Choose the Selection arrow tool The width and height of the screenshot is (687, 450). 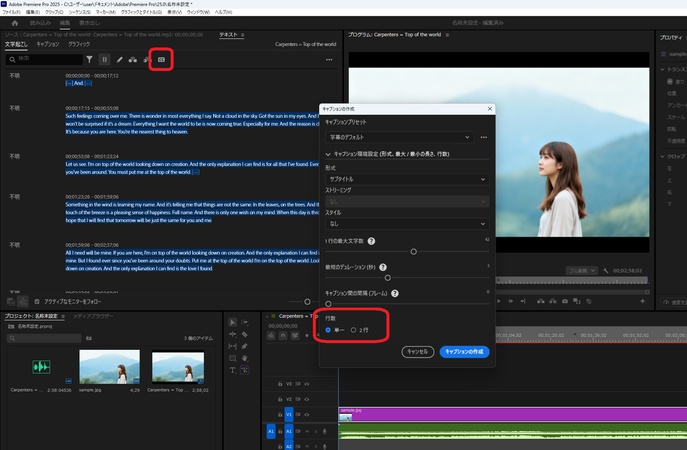pyautogui.click(x=232, y=322)
